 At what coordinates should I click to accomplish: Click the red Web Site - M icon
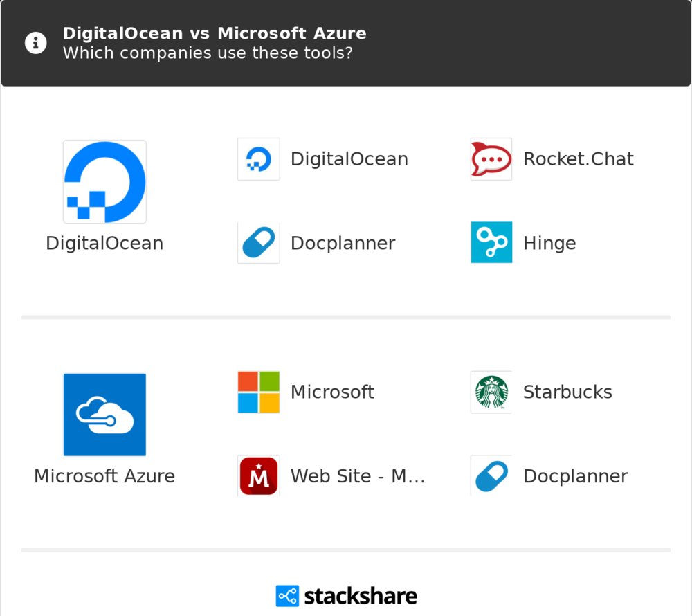coord(258,475)
